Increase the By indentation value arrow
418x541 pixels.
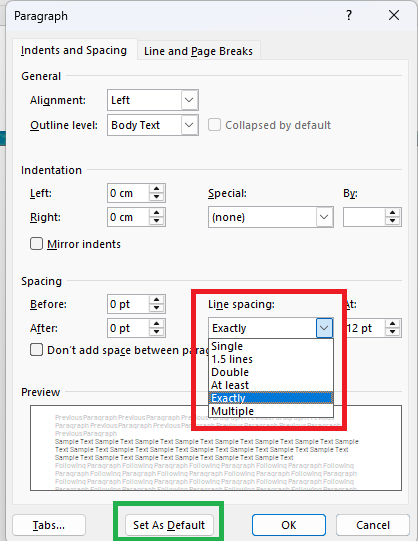pos(392,213)
